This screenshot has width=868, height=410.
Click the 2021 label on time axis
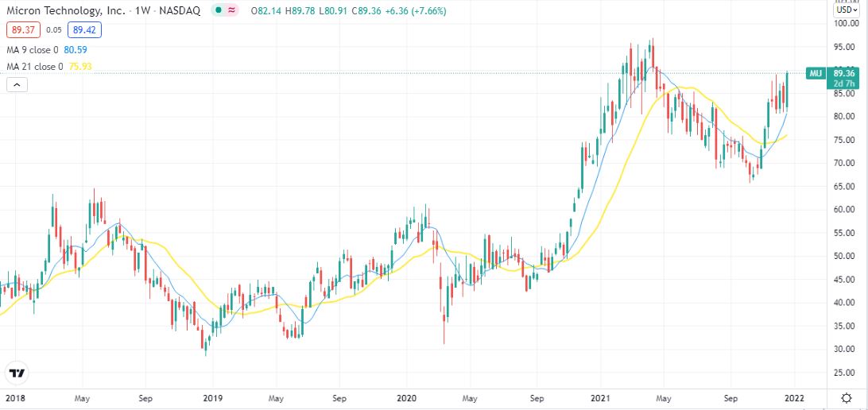click(x=600, y=398)
